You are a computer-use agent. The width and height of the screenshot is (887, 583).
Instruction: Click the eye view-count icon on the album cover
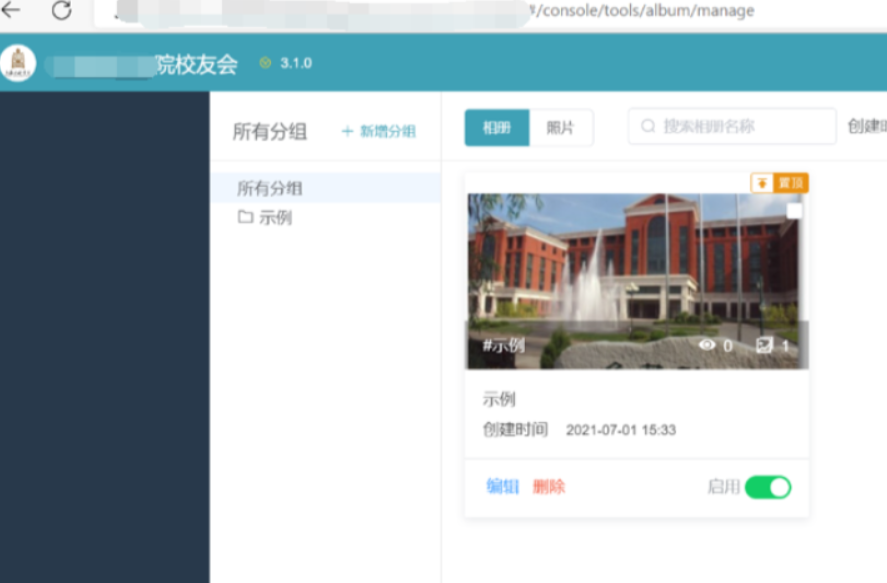(707, 345)
